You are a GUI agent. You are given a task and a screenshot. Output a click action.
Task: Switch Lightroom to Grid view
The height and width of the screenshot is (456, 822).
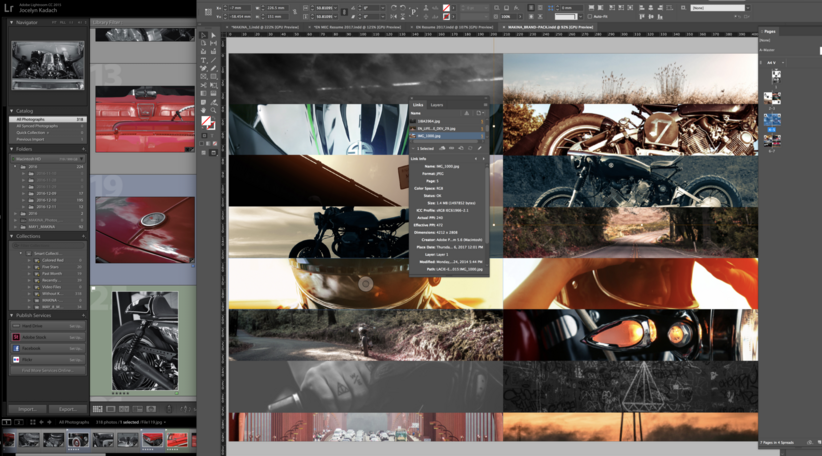point(98,409)
